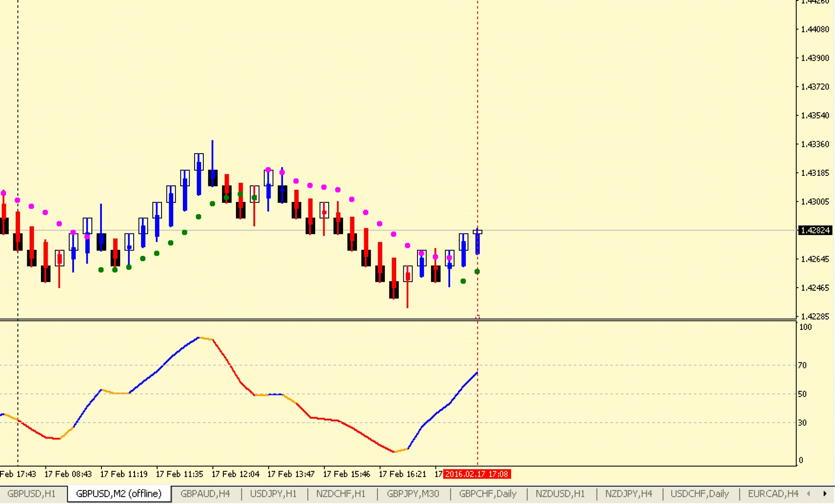Viewport: 835px width, 504px height.
Task: Click the latest blue candle at crosshair
Action: (x=478, y=243)
